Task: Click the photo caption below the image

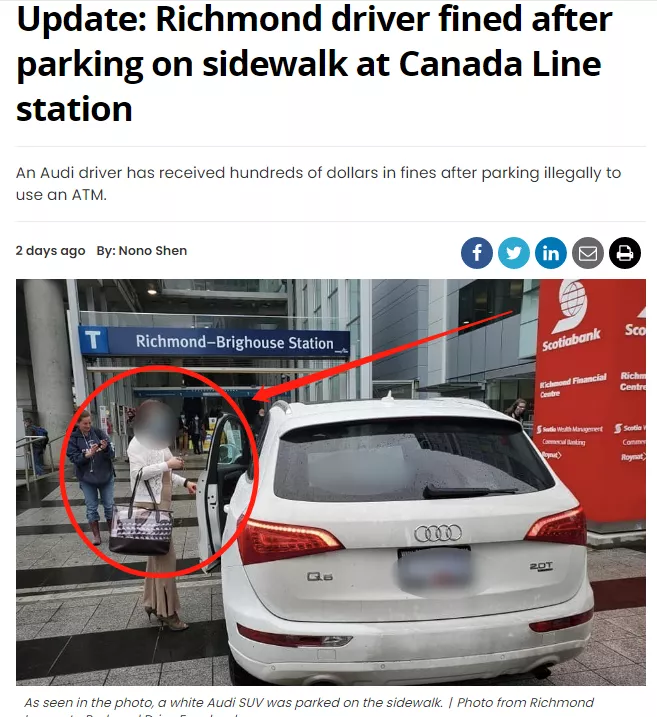Action: point(309,707)
